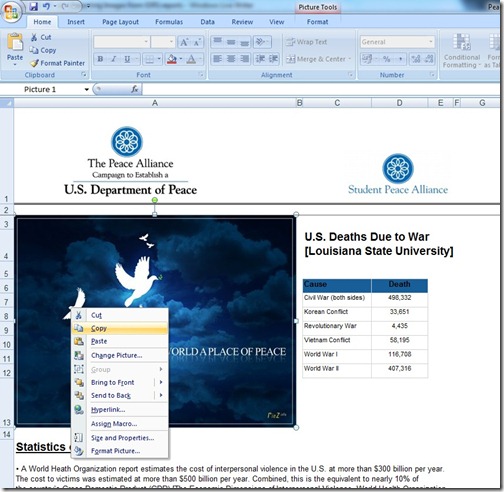Open General number format dropdown
This screenshot has height=492, width=504.
(431, 42)
